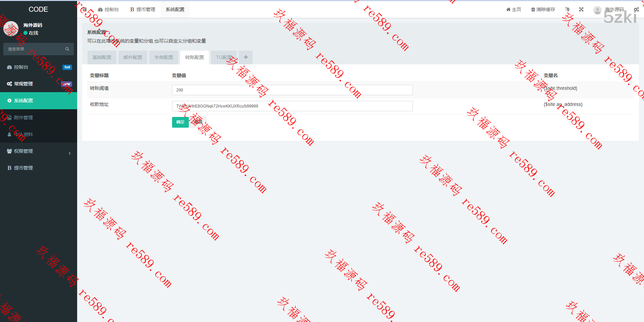Click the search magnifier icon in sidebar
The width and height of the screenshot is (644, 322).
[67, 49]
